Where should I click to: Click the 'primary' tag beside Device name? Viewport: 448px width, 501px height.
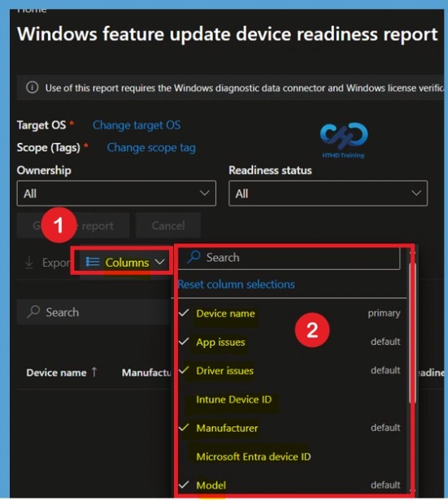[384, 313]
